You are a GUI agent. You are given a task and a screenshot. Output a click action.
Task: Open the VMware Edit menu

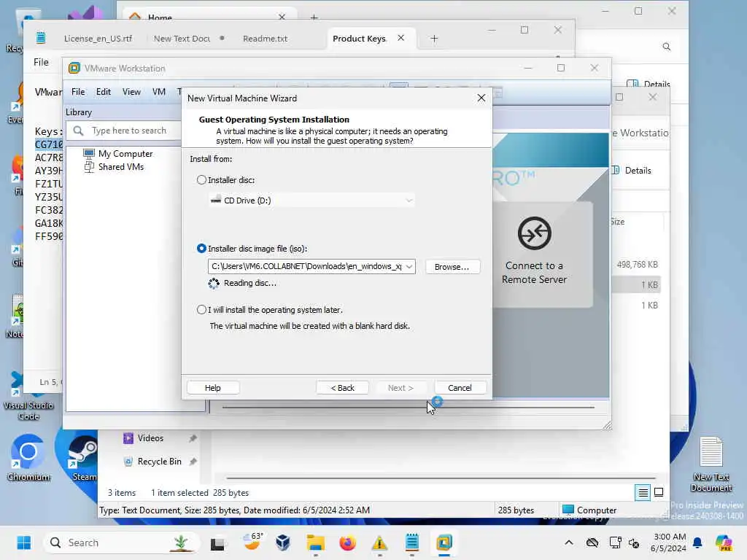point(104,92)
